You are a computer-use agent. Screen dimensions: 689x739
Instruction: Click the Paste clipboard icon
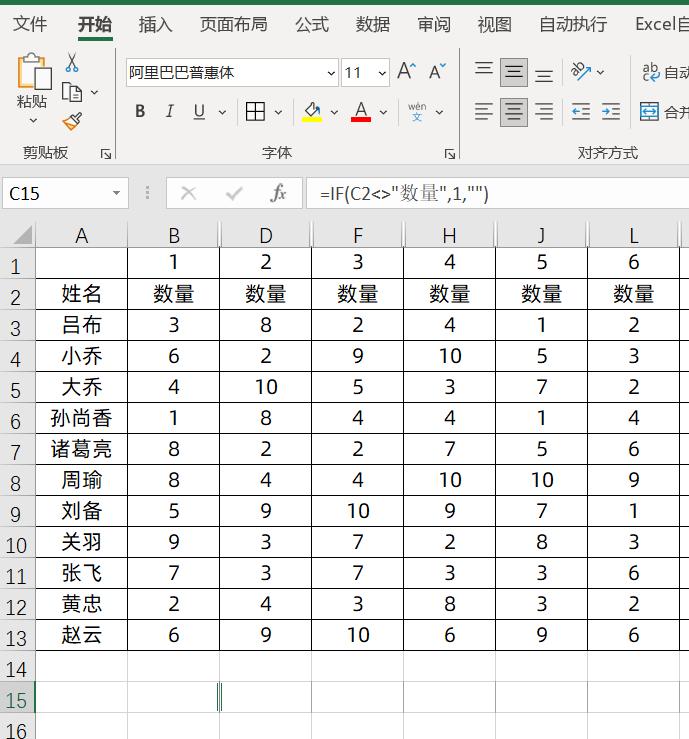34,72
